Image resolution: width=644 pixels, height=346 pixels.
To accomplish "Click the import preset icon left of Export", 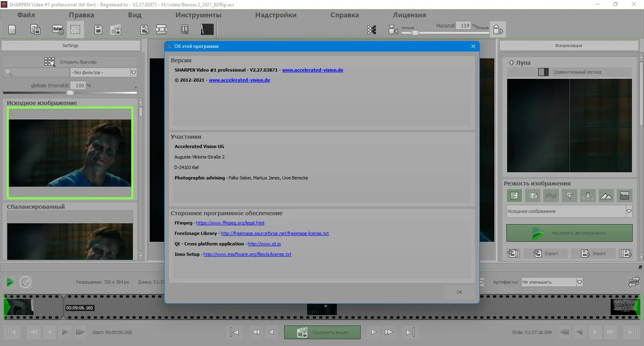I will 513,253.
